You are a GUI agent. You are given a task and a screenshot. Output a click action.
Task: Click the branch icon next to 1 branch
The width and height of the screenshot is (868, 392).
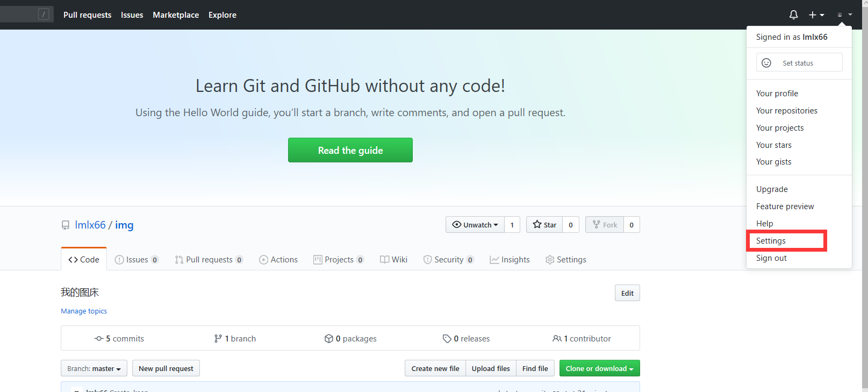tap(218, 339)
